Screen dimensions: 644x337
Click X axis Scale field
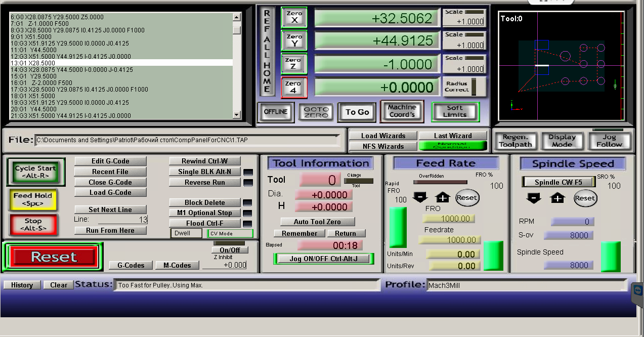464,21
